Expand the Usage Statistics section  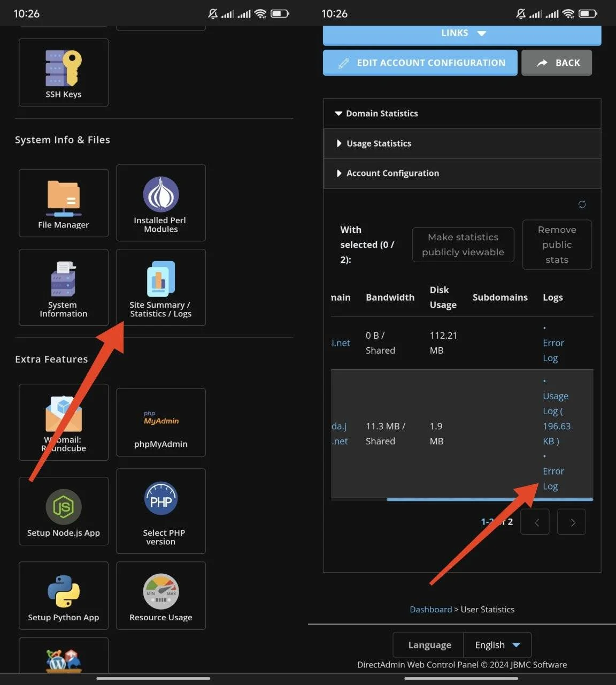point(462,143)
